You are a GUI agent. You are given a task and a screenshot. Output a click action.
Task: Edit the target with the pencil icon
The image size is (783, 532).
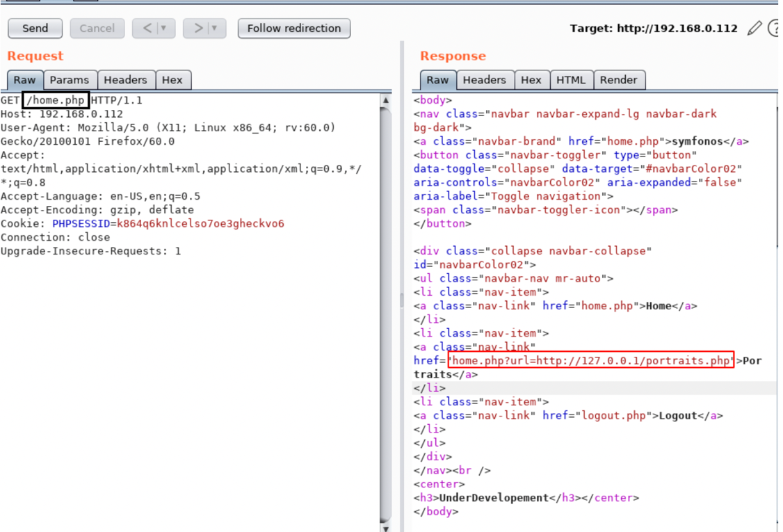pyautogui.click(x=754, y=29)
